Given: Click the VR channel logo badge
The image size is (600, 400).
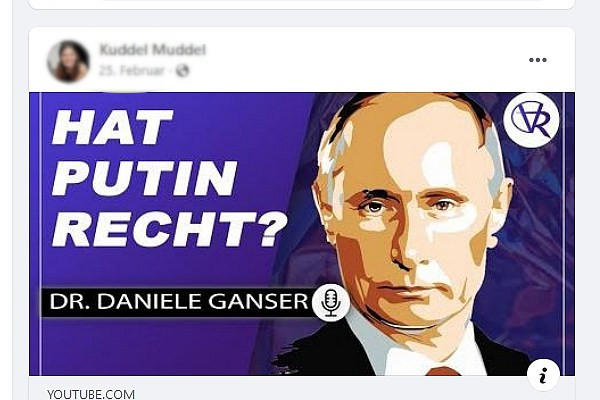Looking at the screenshot, I should click(x=532, y=119).
